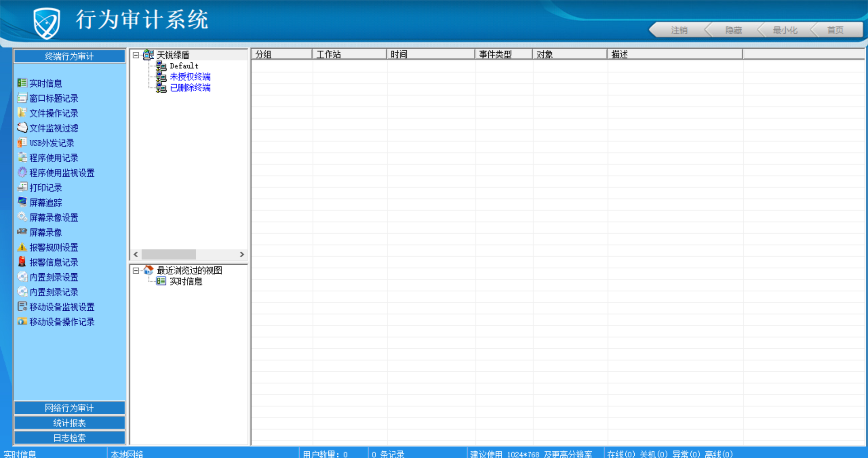Click the 打印记录 printer icon
Image resolution: width=868 pixels, height=458 pixels.
(22, 187)
